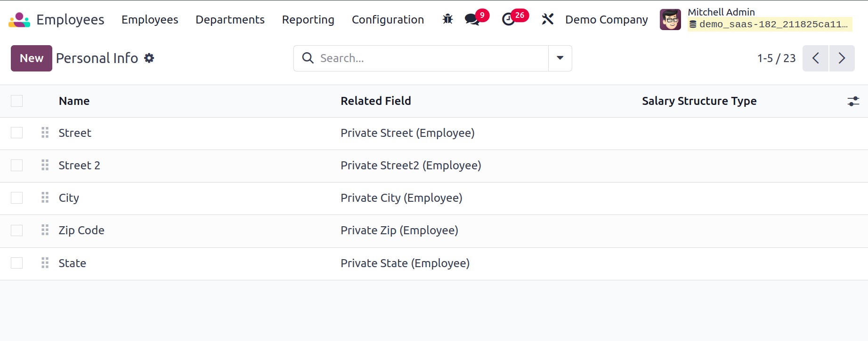Open the Configuration menu

388,20
